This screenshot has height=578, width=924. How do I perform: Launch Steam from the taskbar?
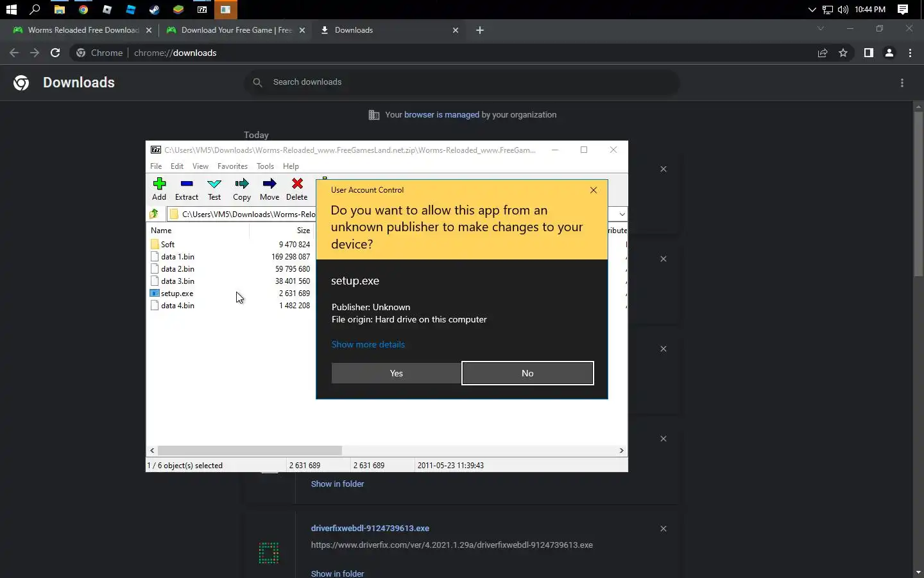[x=154, y=10]
